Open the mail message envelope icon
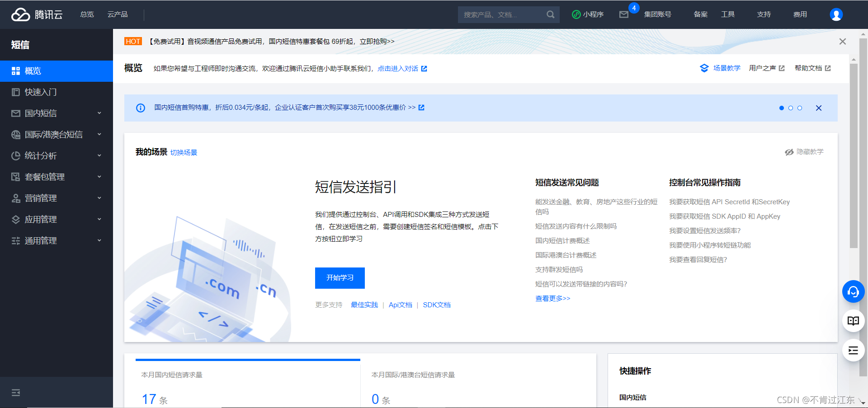The height and width of the screenshot is (408, 868). tap(624, 14)
